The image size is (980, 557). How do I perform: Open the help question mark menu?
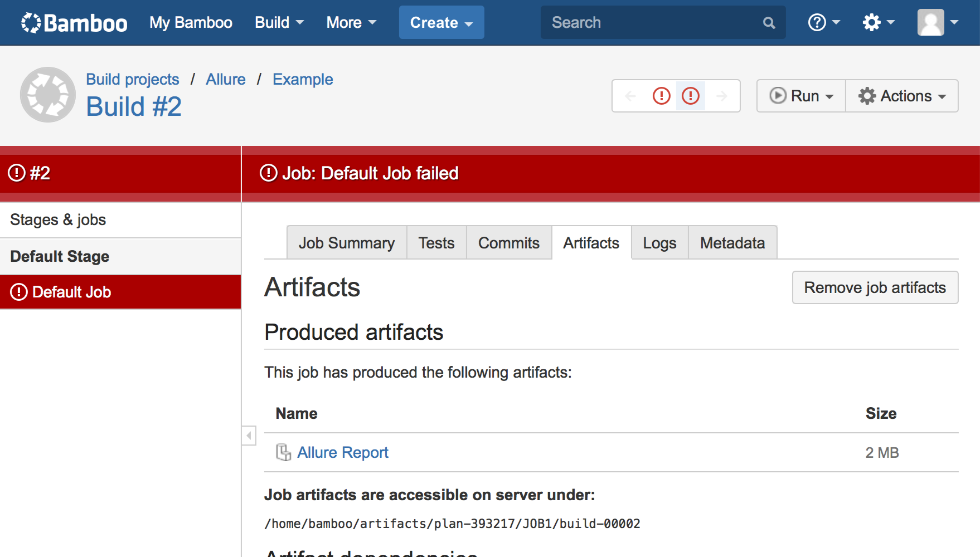pyautogui.click(x=823, y=23)
